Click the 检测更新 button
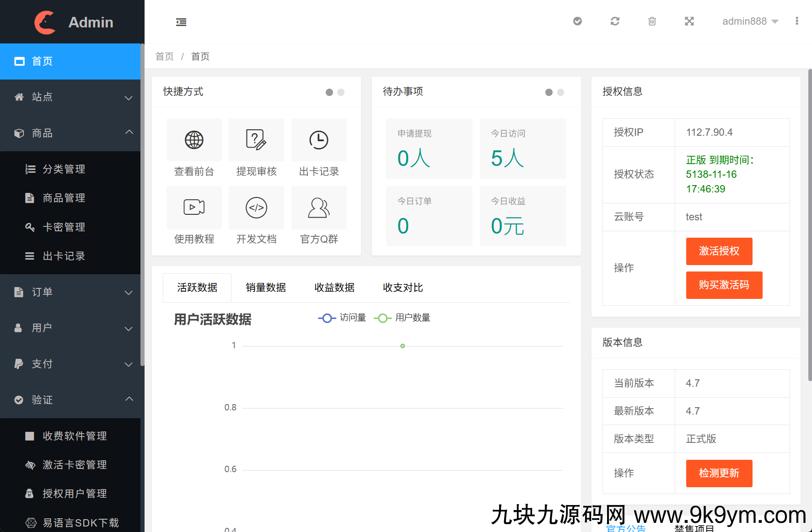This screenshot has width=812, height=532. pyautogui.click(x=719, y=473)
